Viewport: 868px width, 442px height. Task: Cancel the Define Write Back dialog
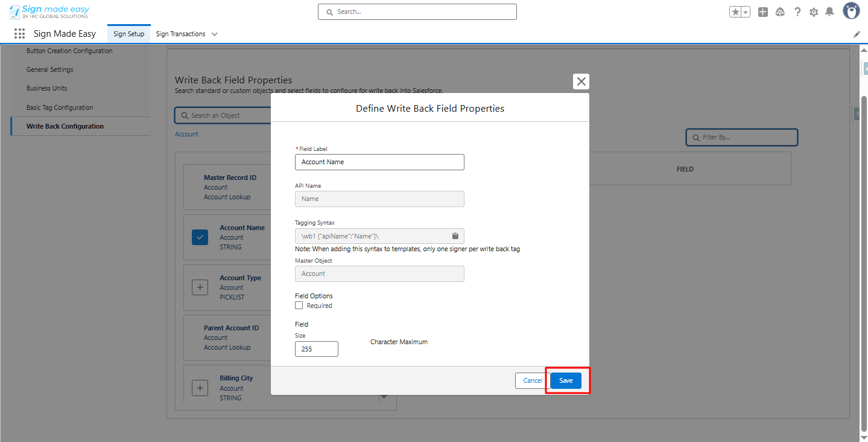point(532,380)
